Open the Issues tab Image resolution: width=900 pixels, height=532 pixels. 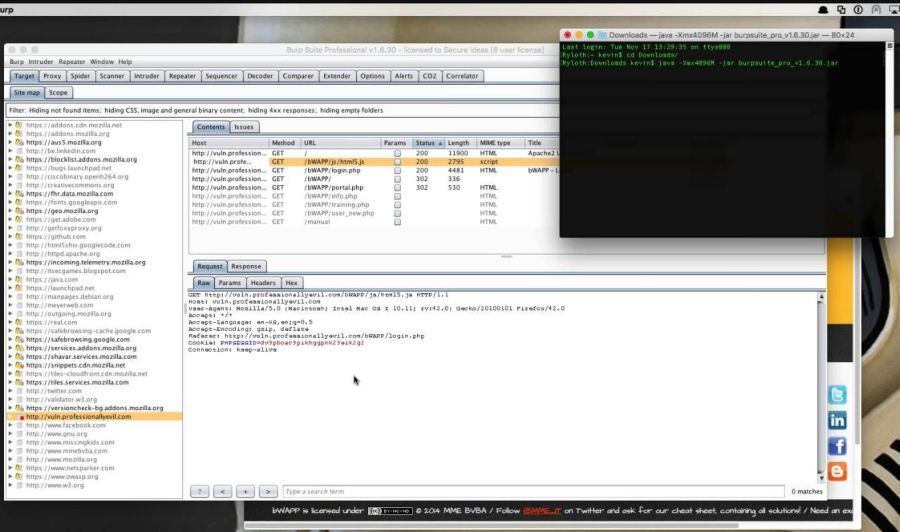point(244,127)
